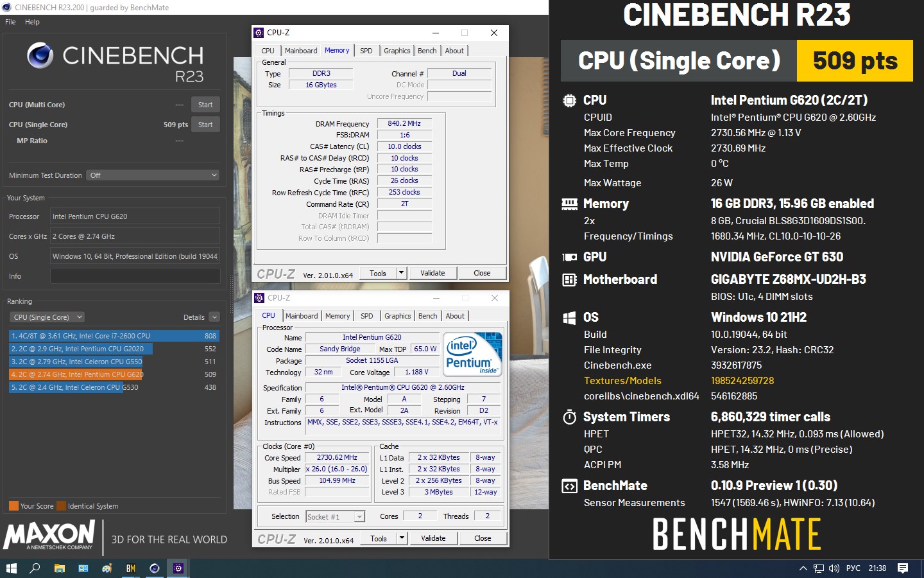Select ranking row Celeron CPU G550
924x578 pixels.
tap(114, 362)
